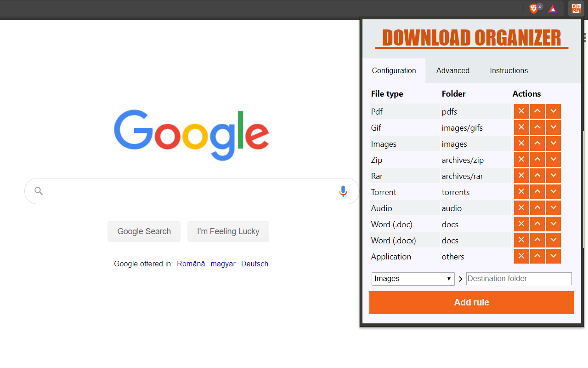Move the Word (.docx) rule up

pos(537,240)
